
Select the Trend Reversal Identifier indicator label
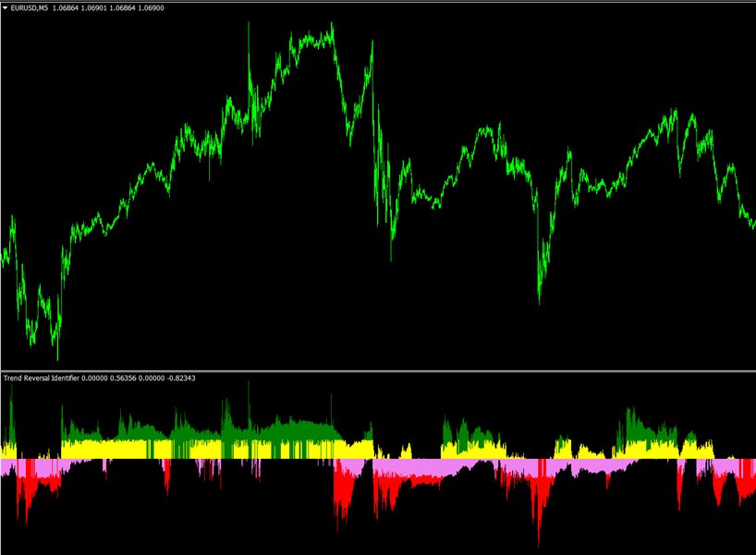99,378
